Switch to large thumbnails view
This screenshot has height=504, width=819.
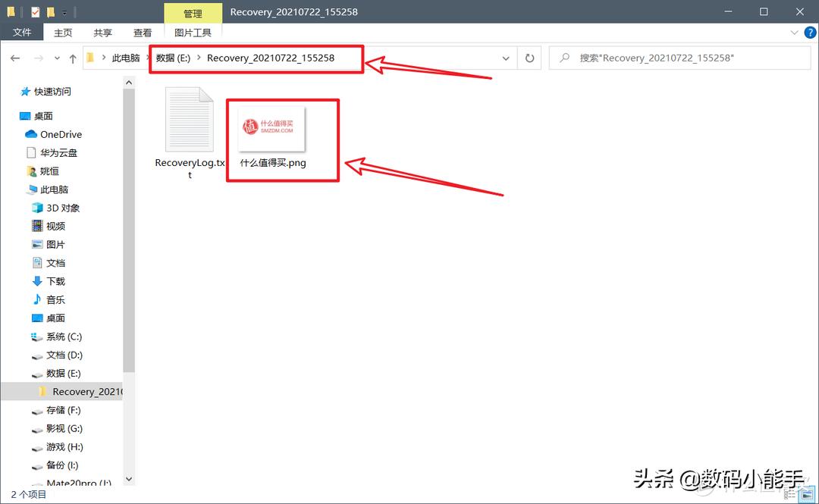point(807,494)
